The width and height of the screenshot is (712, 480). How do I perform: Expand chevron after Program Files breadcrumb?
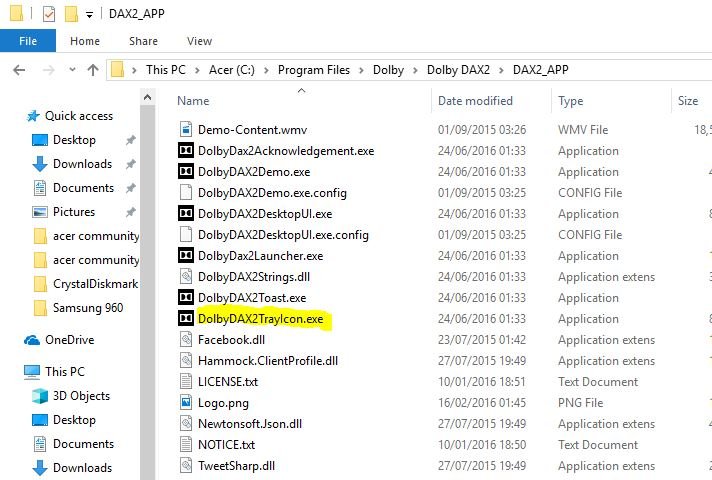point(361,70)
